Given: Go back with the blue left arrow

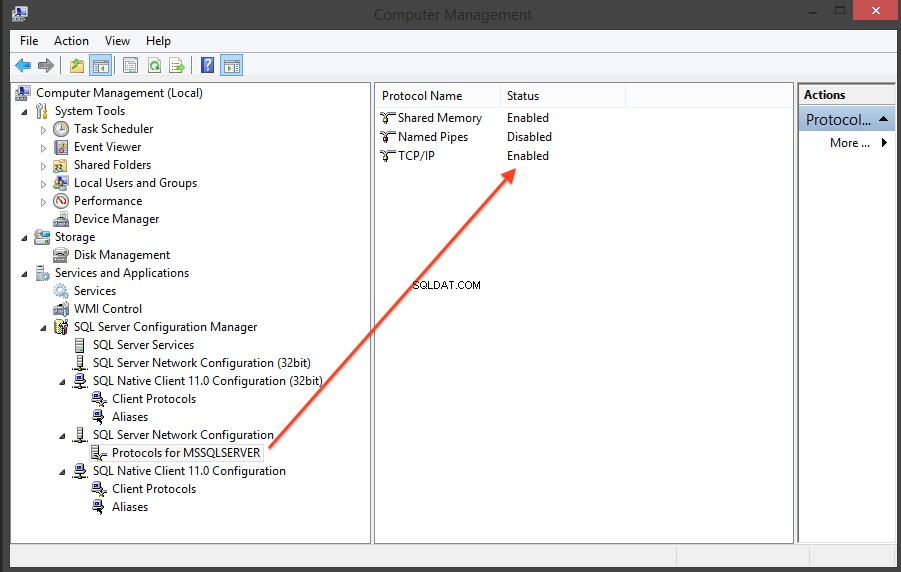Looking at the screenshot, I should [x=23, y=66].
